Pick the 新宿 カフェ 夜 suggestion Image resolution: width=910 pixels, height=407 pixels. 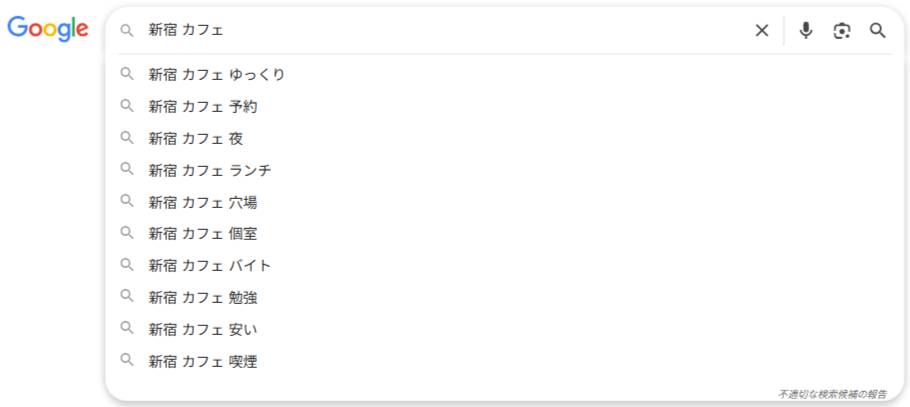(x=195, y=138)
